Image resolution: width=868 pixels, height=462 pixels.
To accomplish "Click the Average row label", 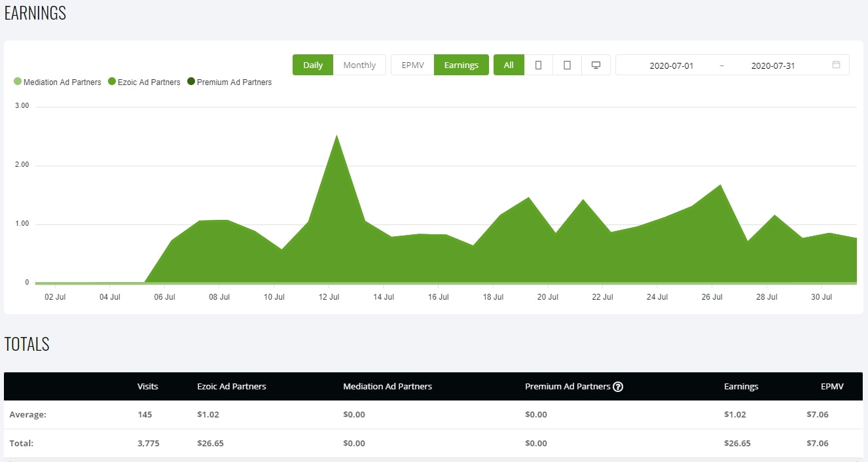I will (x=27, y=415).
